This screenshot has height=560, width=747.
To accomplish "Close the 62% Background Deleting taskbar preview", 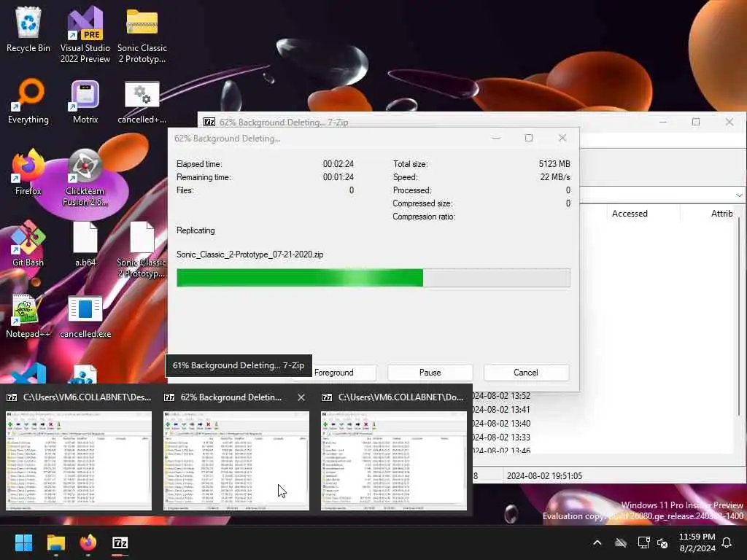I will point(301,397).
